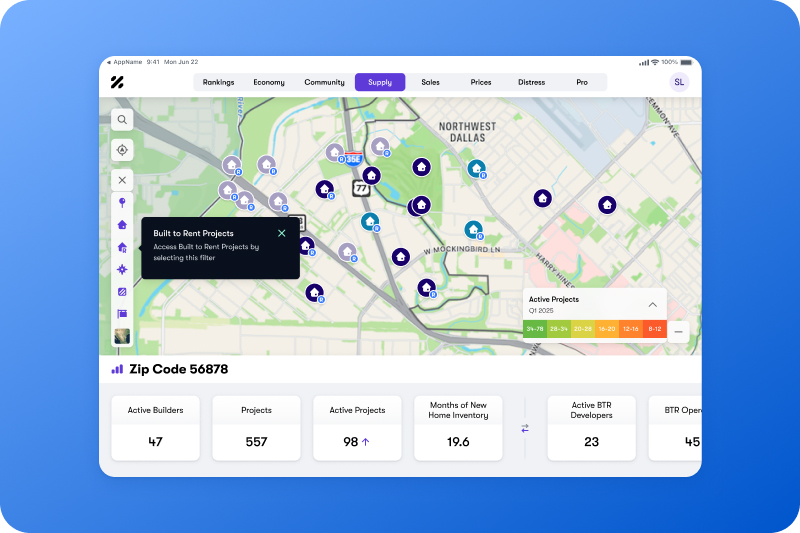The height and width of the screenshot is (533, 800).
Task: Toggle the Built to Rent house filter
Action: [x=122, y=247]
